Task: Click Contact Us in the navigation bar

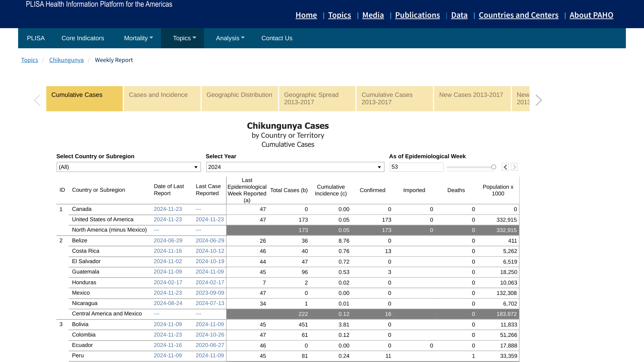Action: (277, 38)
